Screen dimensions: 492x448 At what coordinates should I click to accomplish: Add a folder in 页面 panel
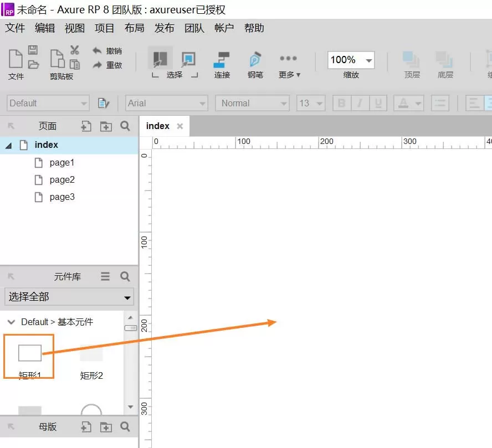pos(106,126)
